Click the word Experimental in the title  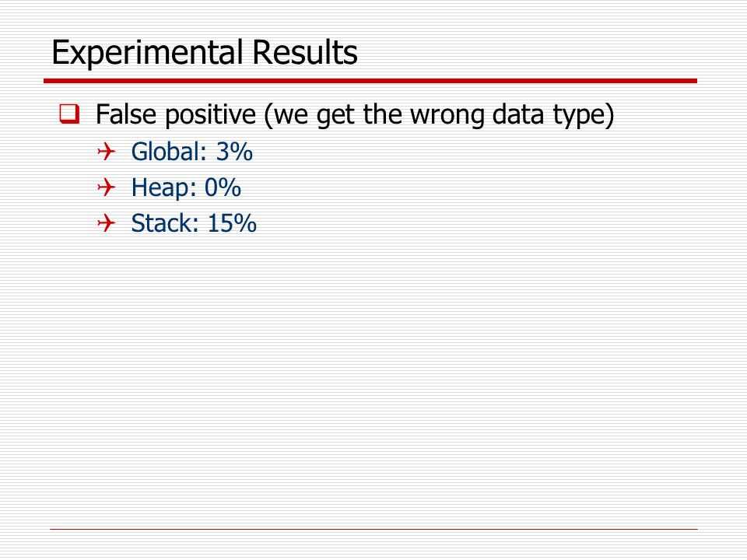pos(147,54)
